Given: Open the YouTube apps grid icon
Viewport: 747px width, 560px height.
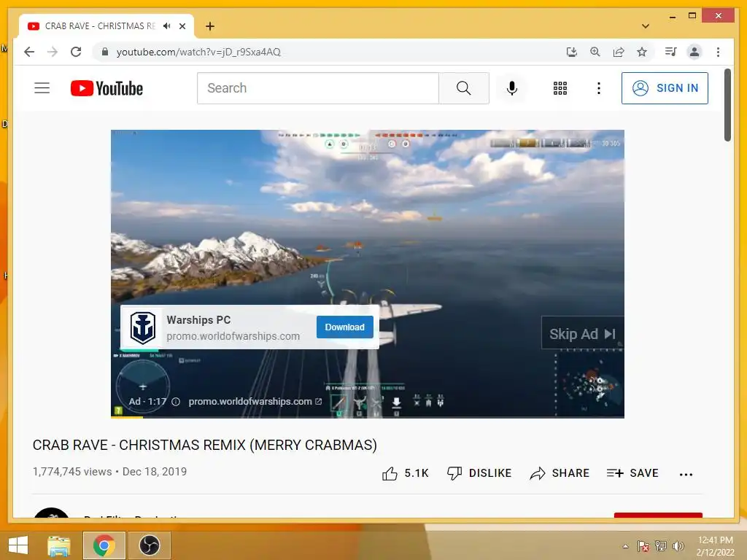Looking at the screenshot, I should point(560,88).
